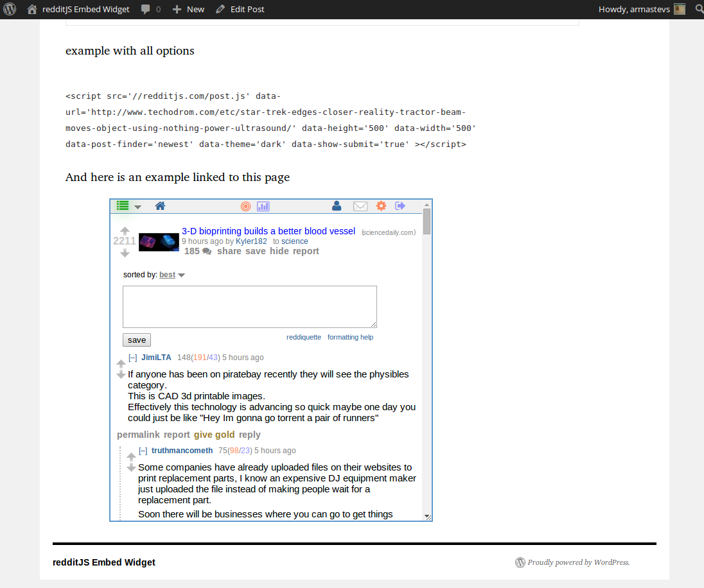Viewport: 704px width, 588px height.
Task: Click the save comment button
Action: [x=137, y=340]
